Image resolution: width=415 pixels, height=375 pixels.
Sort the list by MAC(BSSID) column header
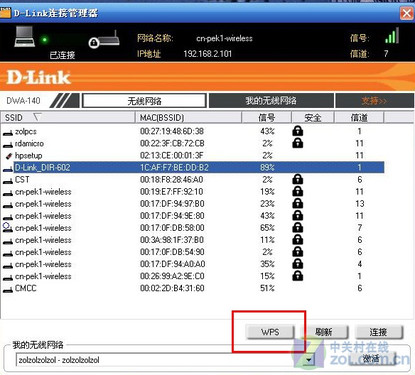point(188,117)
